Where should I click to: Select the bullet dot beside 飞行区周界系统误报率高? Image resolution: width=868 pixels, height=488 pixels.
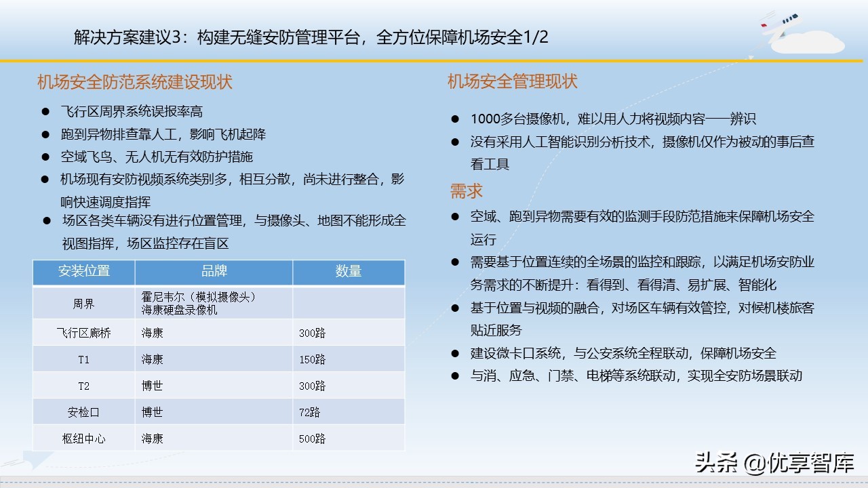click(x=45, y=111)
